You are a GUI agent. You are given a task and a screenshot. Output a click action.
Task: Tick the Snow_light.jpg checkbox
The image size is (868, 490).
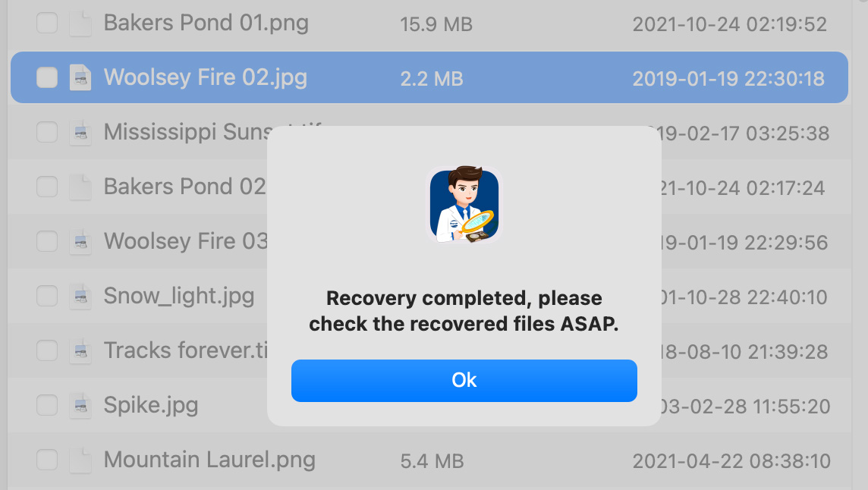pos(47,296)
